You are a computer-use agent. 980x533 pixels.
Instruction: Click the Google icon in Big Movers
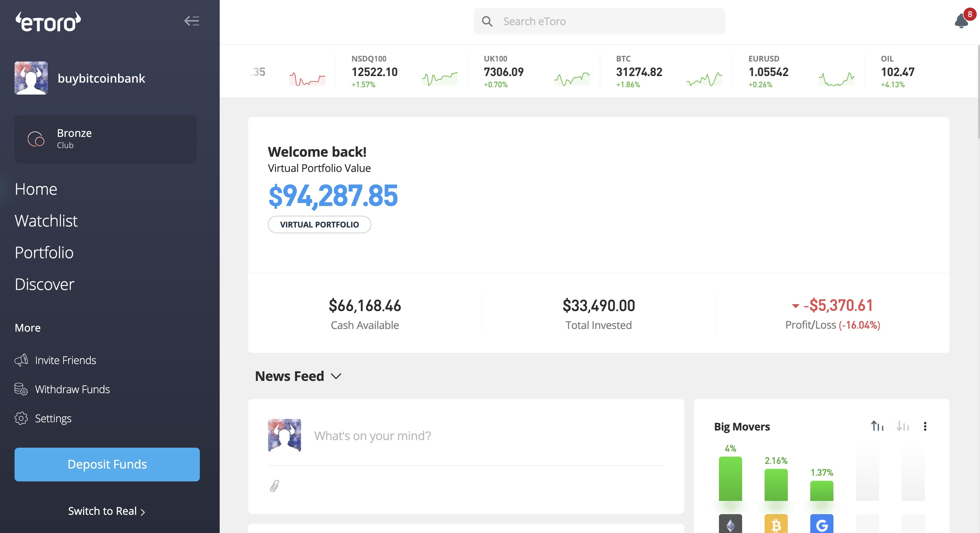click(x=822, y=524)
